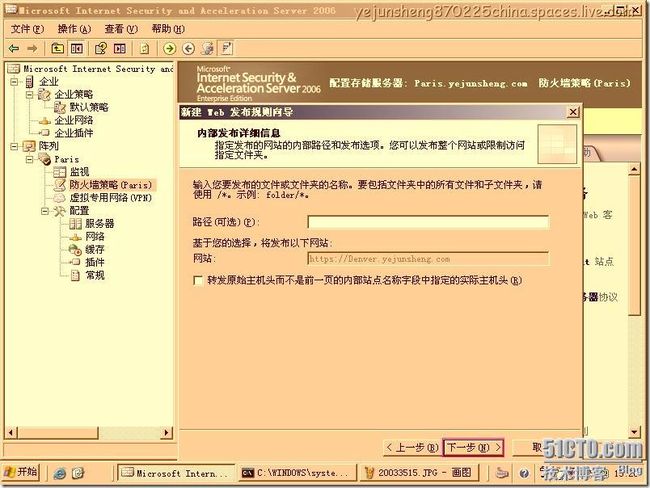Click Internet Explorer quick launch icon
Viewport: 650px width, 488px height.
pos(59,473)
